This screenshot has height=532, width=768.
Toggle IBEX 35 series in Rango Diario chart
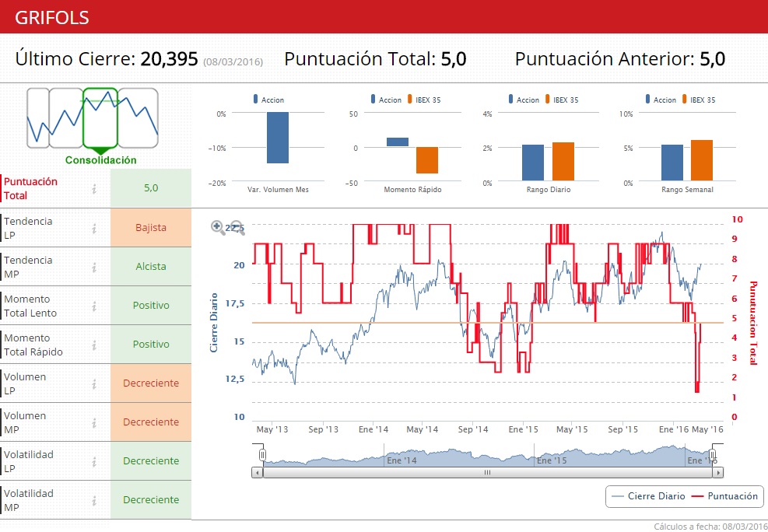pyautogui.click(x=562, y=100)
